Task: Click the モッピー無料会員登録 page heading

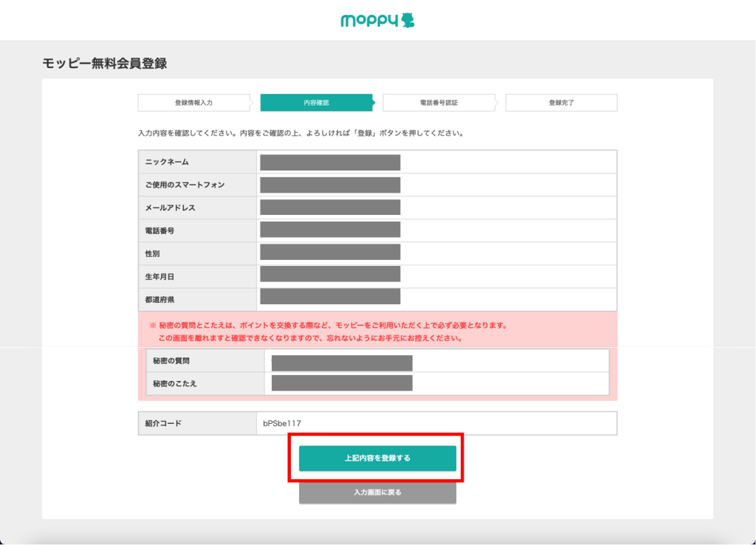Action: [x=105, y=64]
